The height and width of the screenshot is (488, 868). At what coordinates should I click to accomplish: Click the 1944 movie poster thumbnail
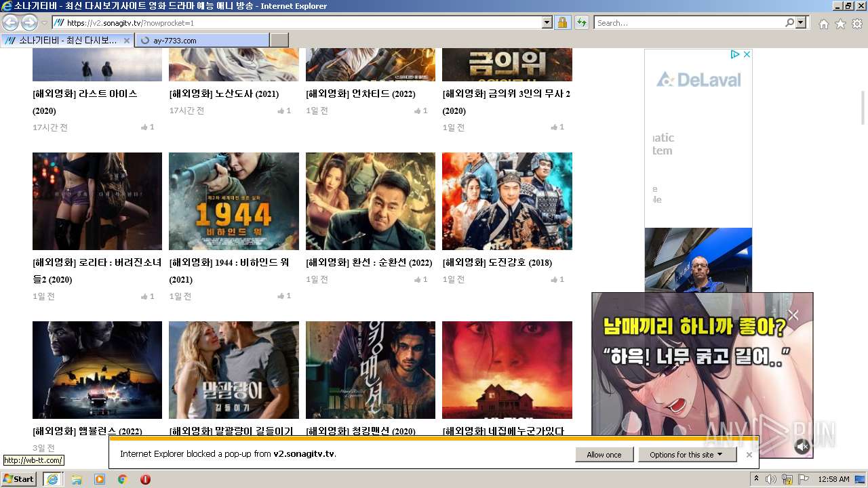(234, 201)
